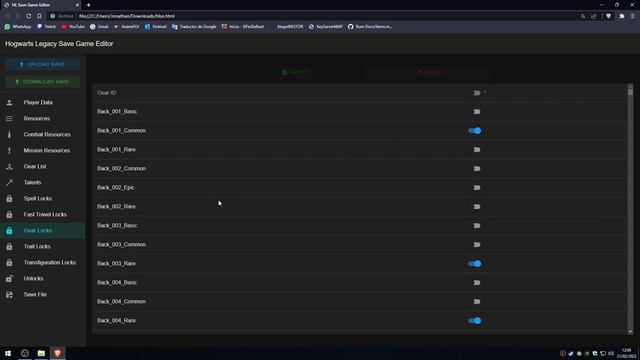Open the YouTube bookmark

pyautogui.click(x=73, y=27)
